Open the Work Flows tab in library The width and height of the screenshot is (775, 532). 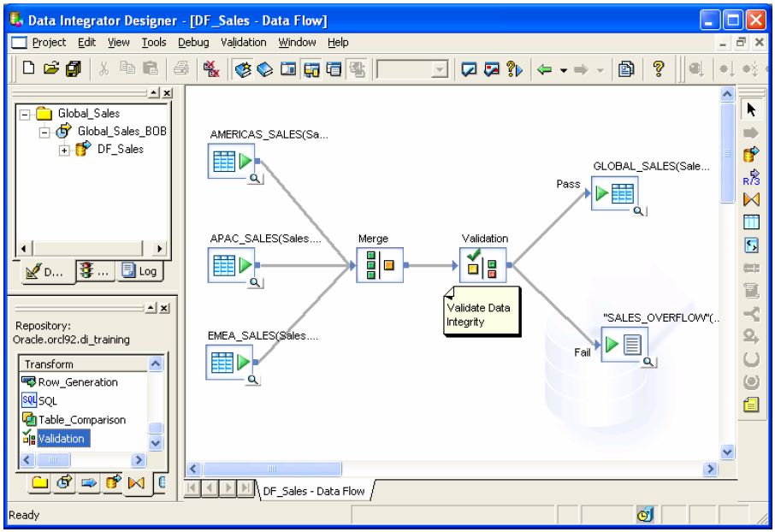coord(88,482)
